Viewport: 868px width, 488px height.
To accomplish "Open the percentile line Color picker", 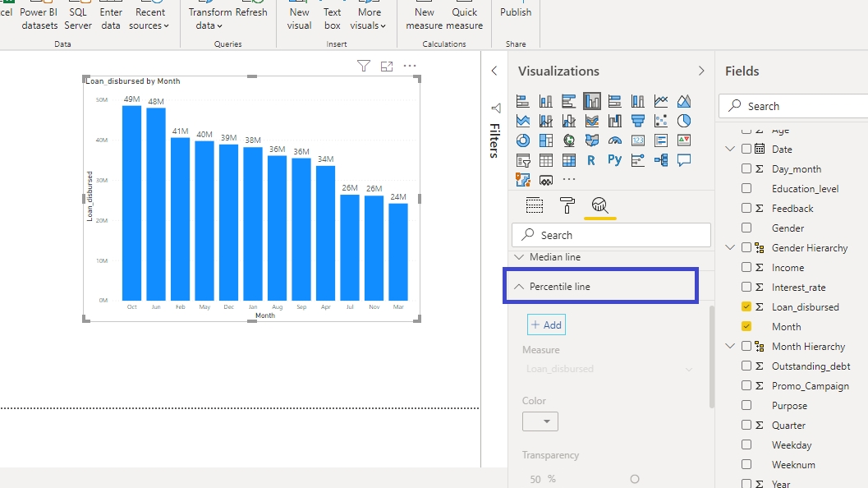I will pos(540,421).
